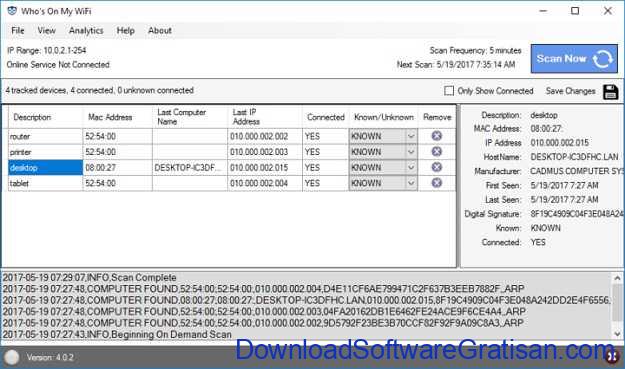Click down arrow of log scrollbar

coord(617,334)
